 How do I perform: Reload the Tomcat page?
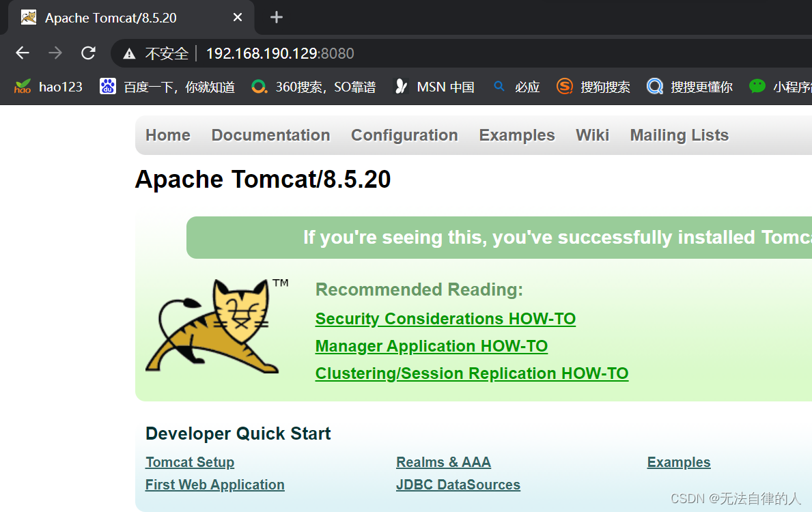pos(88,53)
